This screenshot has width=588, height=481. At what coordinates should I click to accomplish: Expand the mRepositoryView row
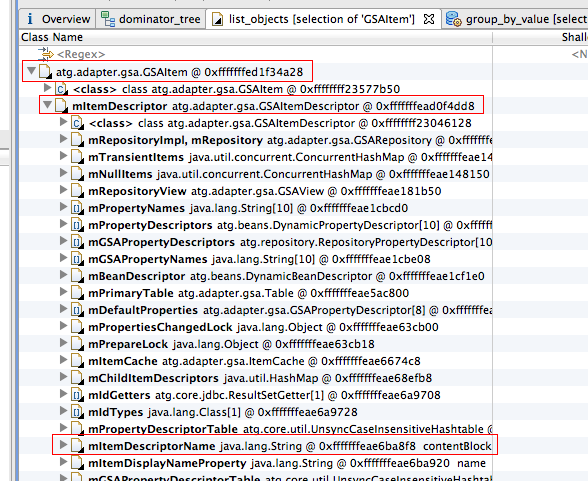63,190
